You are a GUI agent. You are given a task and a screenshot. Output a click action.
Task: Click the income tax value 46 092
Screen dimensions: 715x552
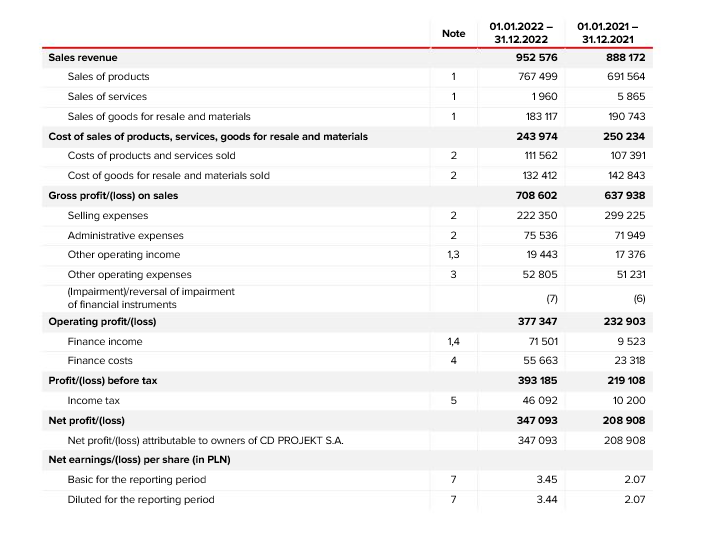tap(540, 401)
